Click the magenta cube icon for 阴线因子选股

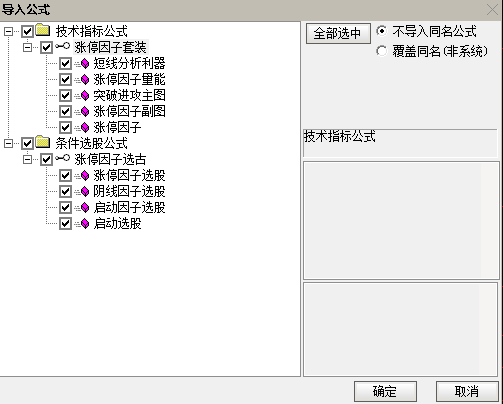tap(85, 191)
